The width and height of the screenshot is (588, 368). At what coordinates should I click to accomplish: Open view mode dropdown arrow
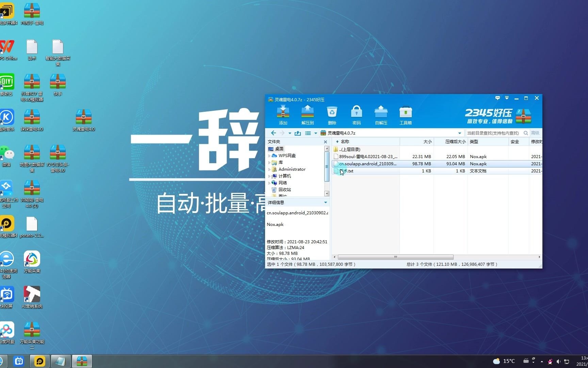point(315,133)
